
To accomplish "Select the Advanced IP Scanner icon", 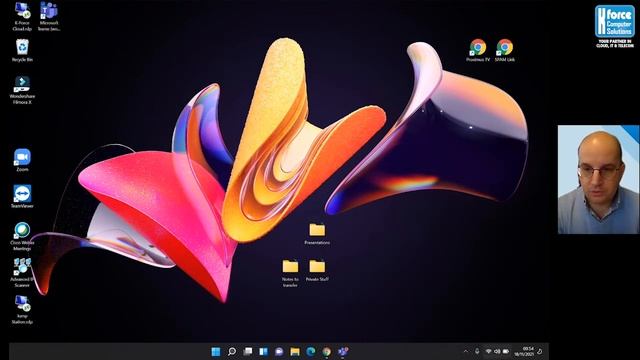I will [x=22, y=273].
